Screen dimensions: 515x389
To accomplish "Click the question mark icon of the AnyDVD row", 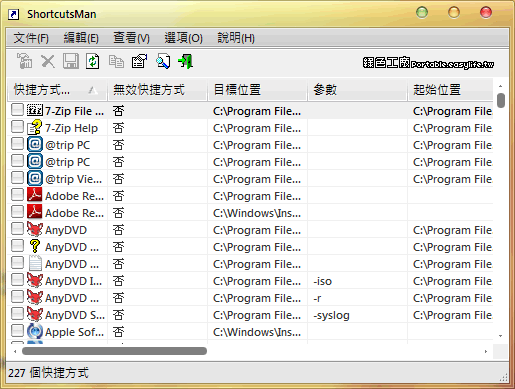I will coord(35,246).
